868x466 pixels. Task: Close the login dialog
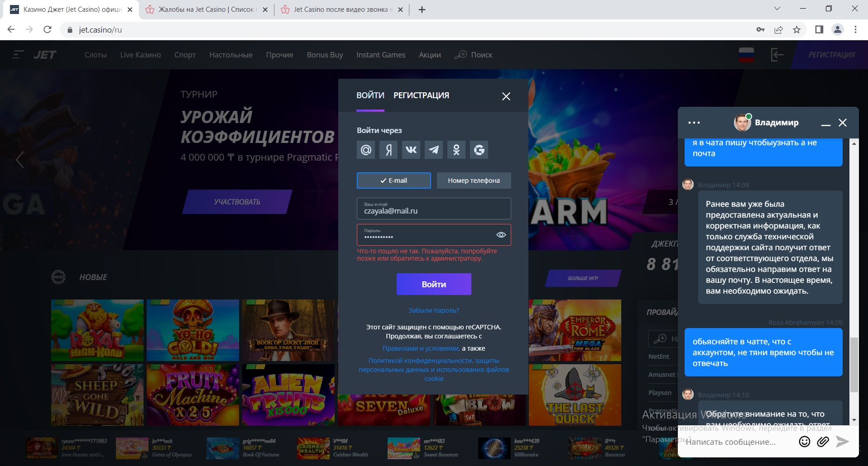point(506,96)
